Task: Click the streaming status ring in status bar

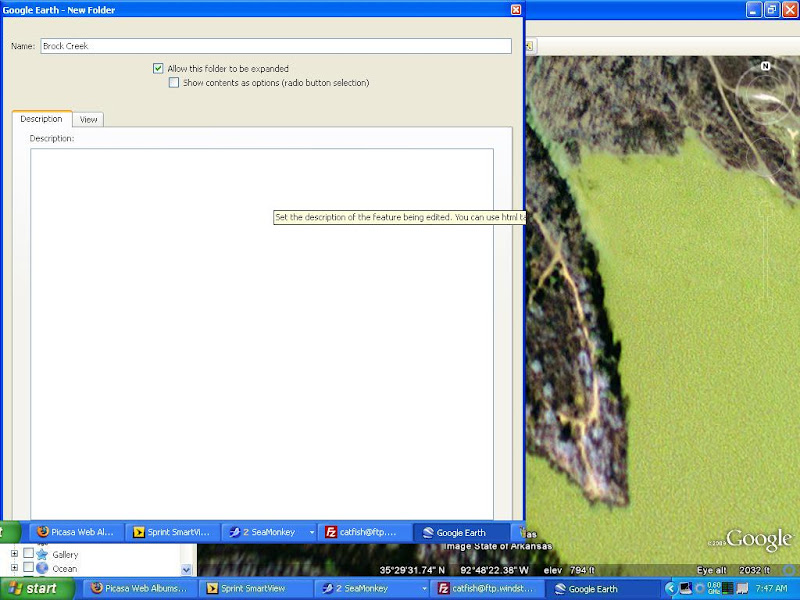Action: click(x=789, y=570)
